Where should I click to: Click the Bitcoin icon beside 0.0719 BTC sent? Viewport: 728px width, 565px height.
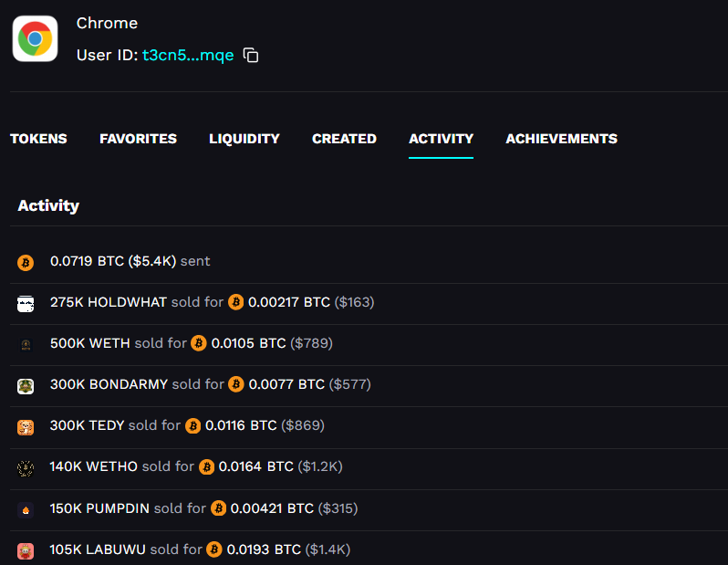click(x=26, y=263)
